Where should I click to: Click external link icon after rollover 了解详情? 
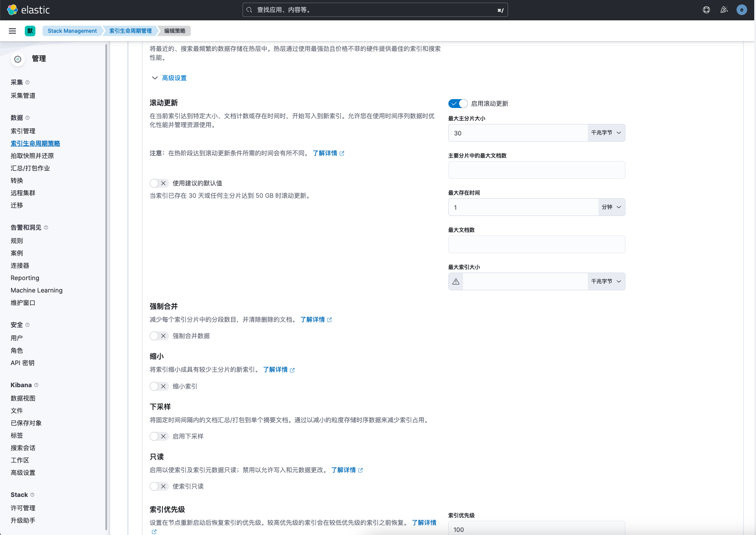tap(342, 154)
